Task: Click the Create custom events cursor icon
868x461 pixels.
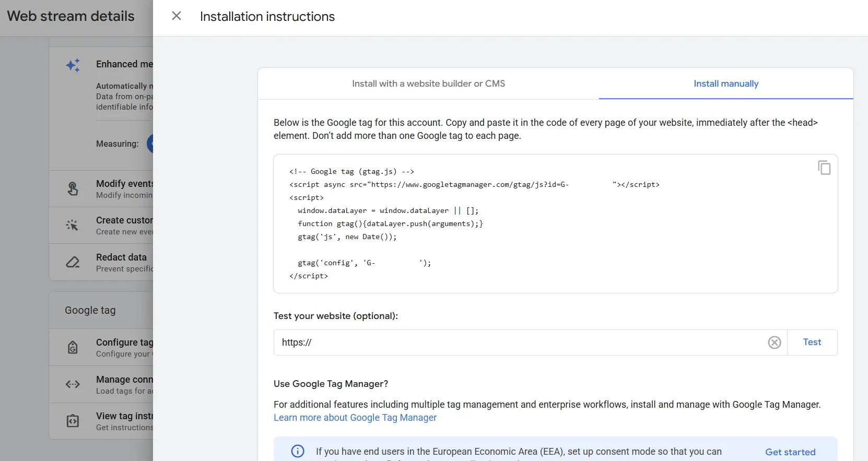Action: point(73,225)
